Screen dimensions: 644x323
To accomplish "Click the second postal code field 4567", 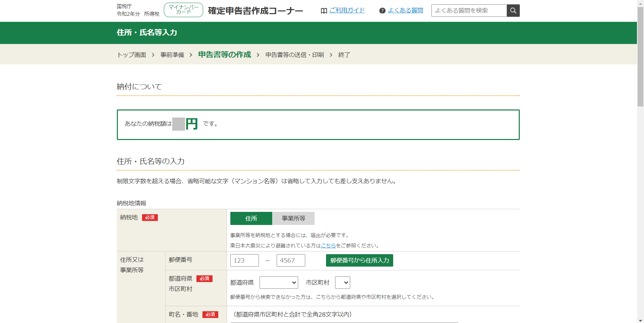I will click(x=291, y=260).
